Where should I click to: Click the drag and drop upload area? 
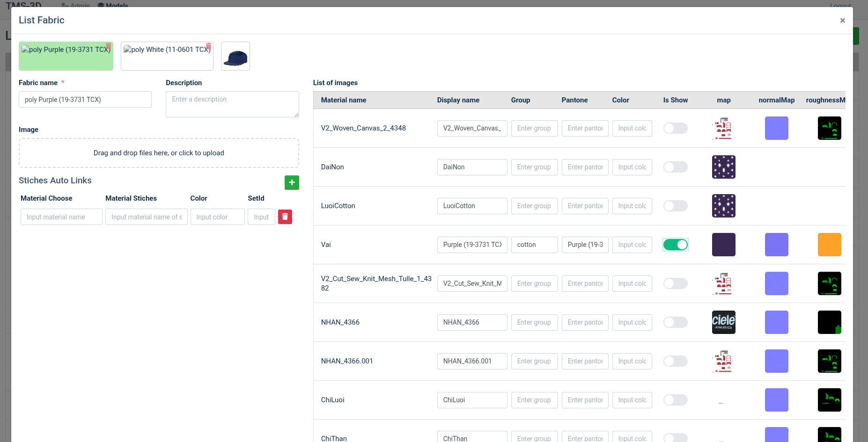coord(159,153)
